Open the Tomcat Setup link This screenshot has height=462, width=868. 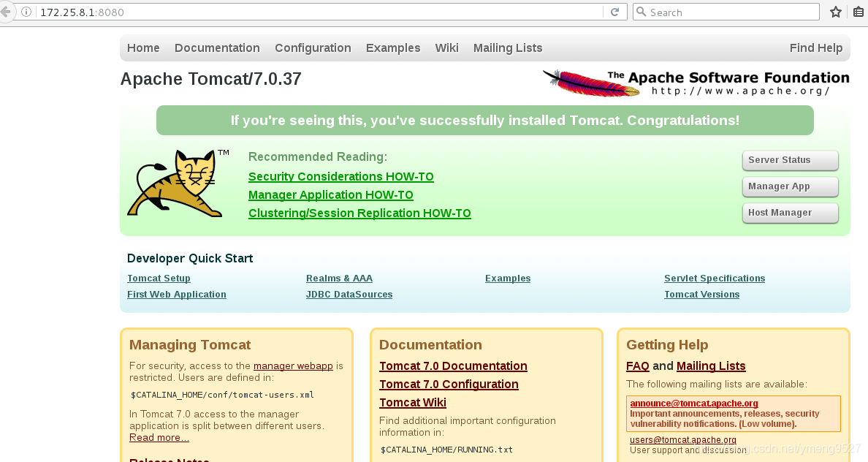pyautogui.click(x=159, y=279)
